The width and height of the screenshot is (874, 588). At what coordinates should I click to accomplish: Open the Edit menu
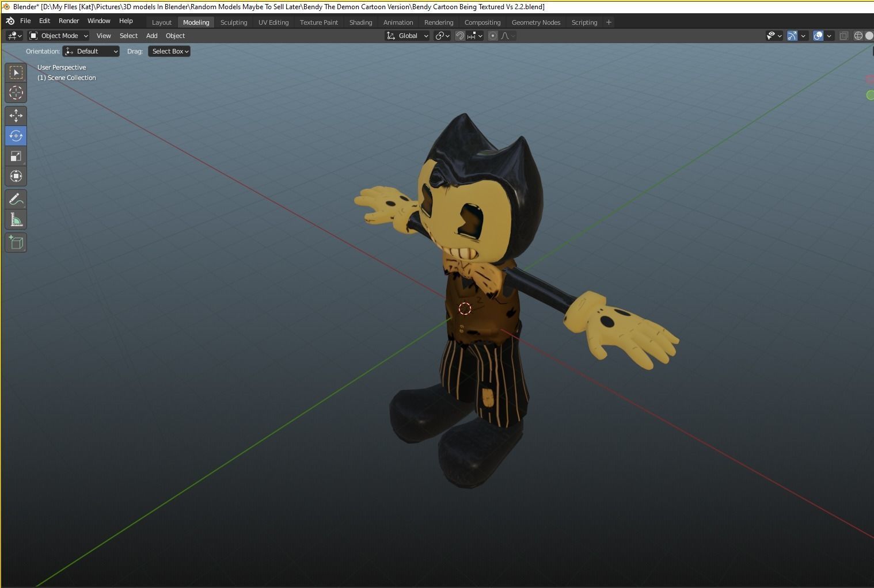pyautogui.click(x=44, y=21)
